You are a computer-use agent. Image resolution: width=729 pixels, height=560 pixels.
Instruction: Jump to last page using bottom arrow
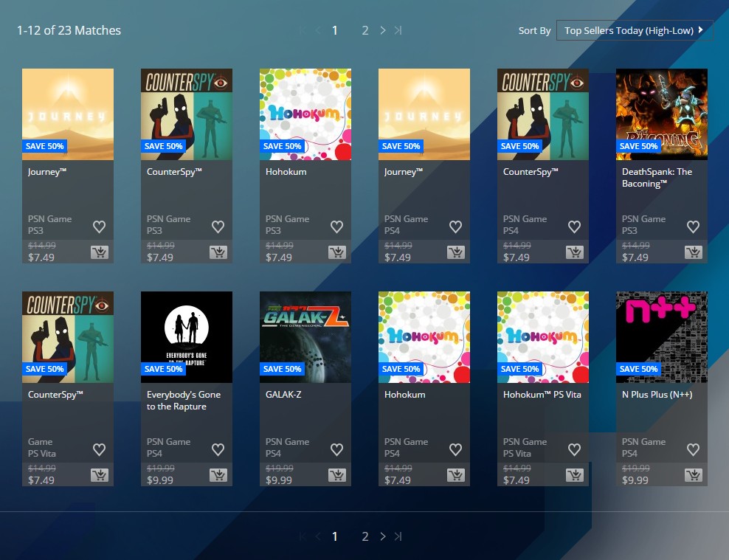[x=398, y=536]
